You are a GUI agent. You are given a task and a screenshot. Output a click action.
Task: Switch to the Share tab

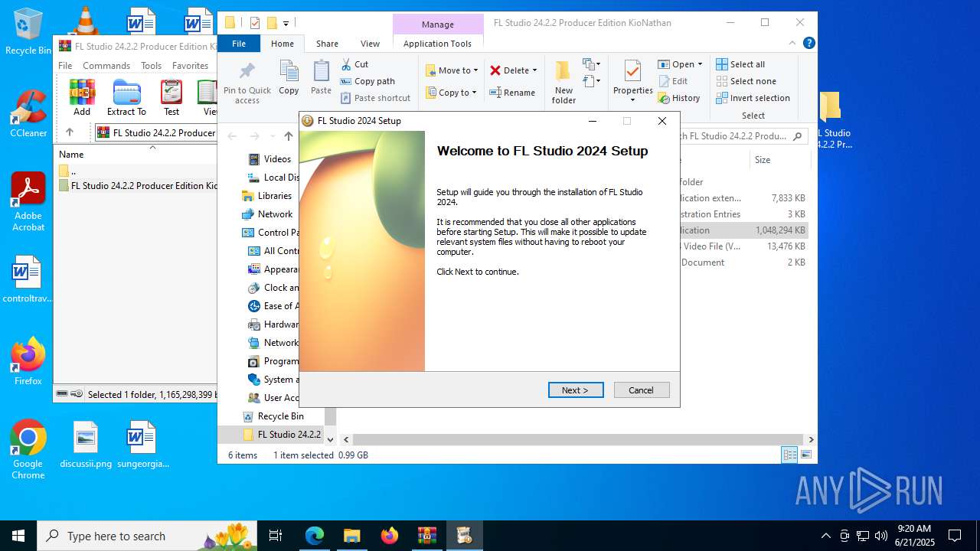(x=327, y=44)
